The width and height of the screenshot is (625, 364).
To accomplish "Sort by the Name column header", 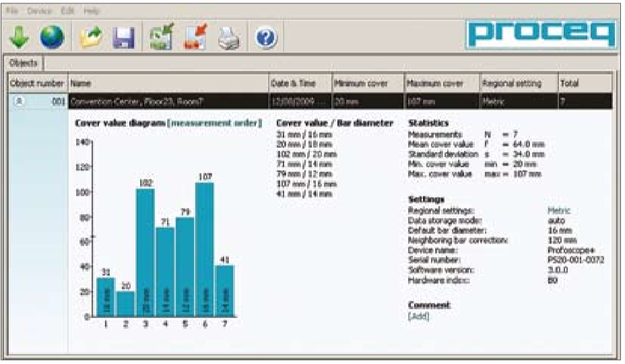I will (x=168, y=84).
